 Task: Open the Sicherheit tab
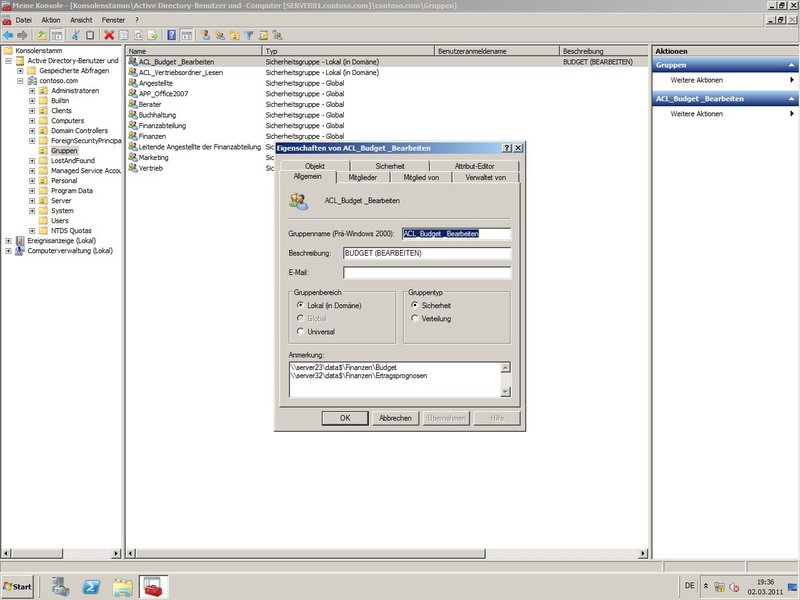390,166
